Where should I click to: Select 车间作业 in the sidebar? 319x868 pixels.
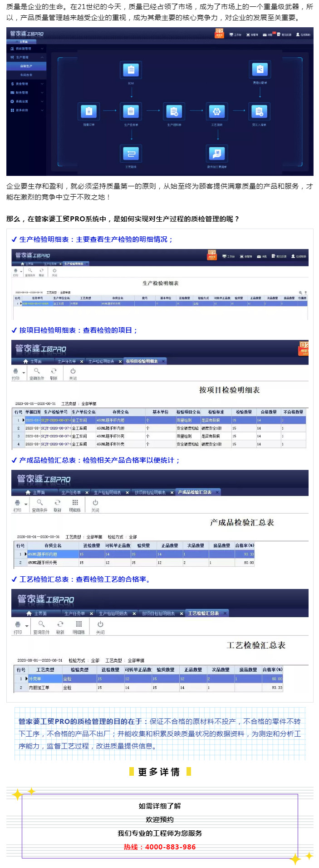coord(26,75)
